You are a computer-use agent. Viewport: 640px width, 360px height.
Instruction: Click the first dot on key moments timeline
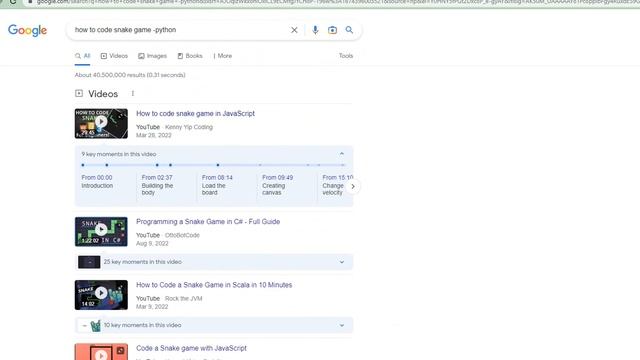point(83,165)
